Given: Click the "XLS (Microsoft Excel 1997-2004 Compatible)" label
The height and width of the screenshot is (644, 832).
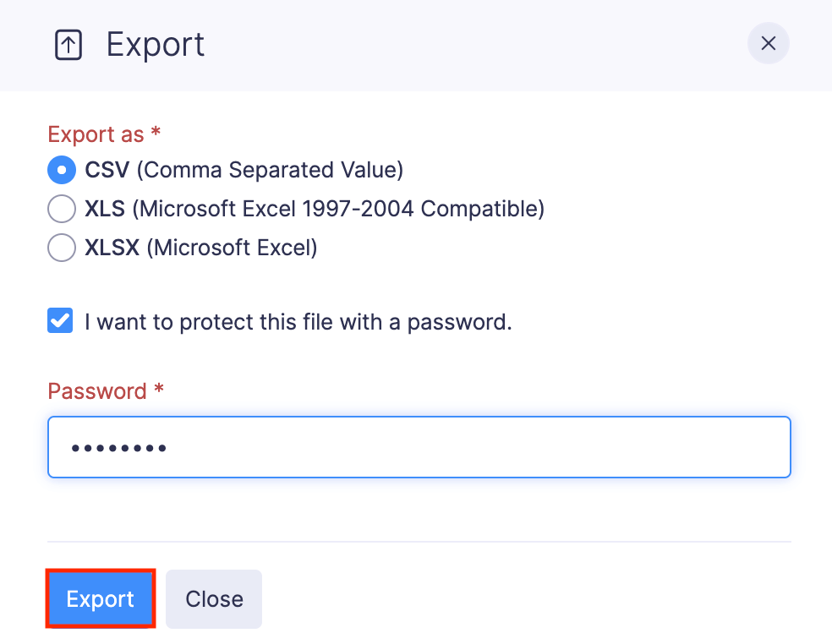Looking at the screenshot, I should (x=315, y=209).
